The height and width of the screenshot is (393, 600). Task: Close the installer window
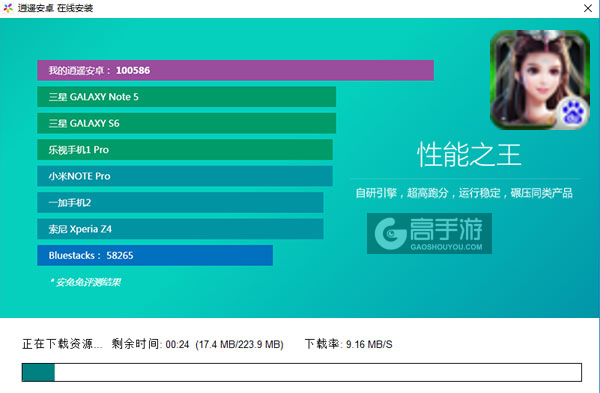click(x=588, y=8)
